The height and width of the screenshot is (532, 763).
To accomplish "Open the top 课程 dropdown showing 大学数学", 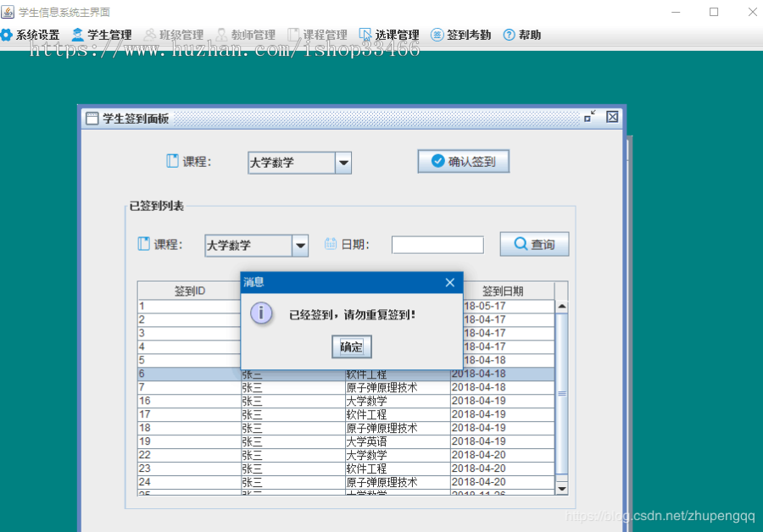I will point(343,162).
